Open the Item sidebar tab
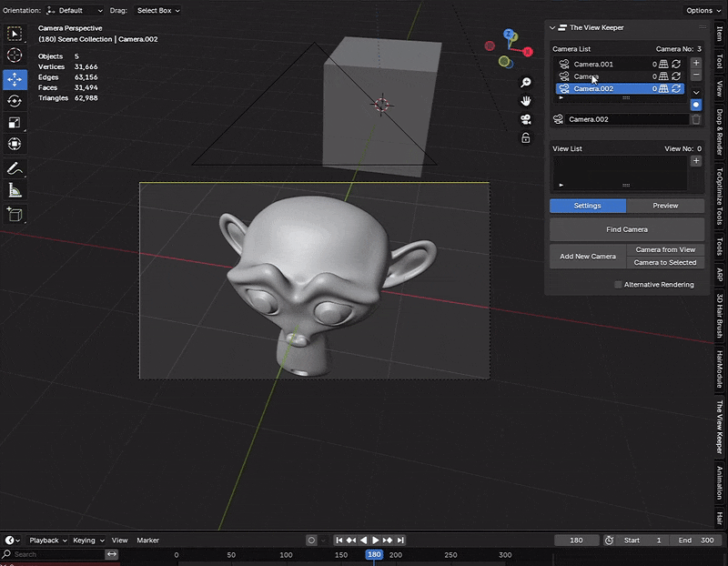This screenshot has height=566, width=728. [720, 34]
